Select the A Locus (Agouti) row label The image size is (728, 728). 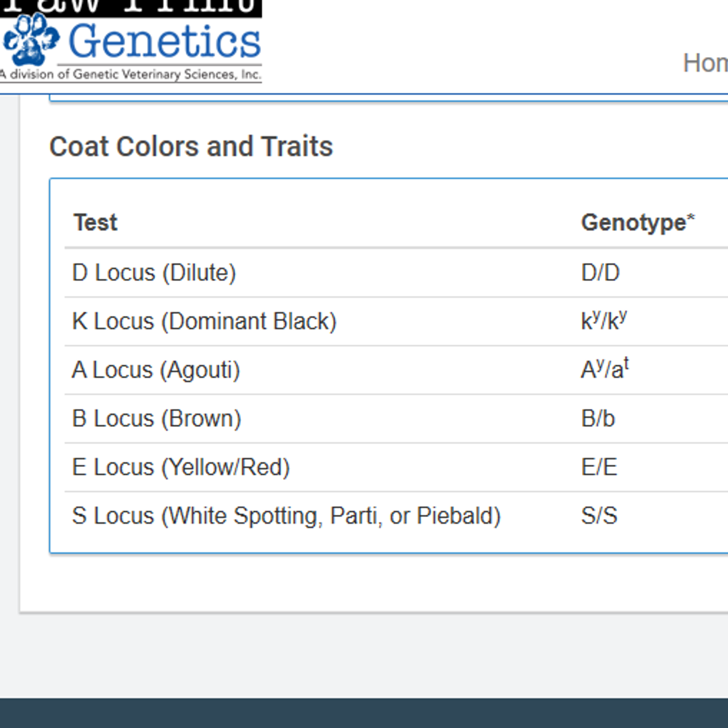point(156,370)
